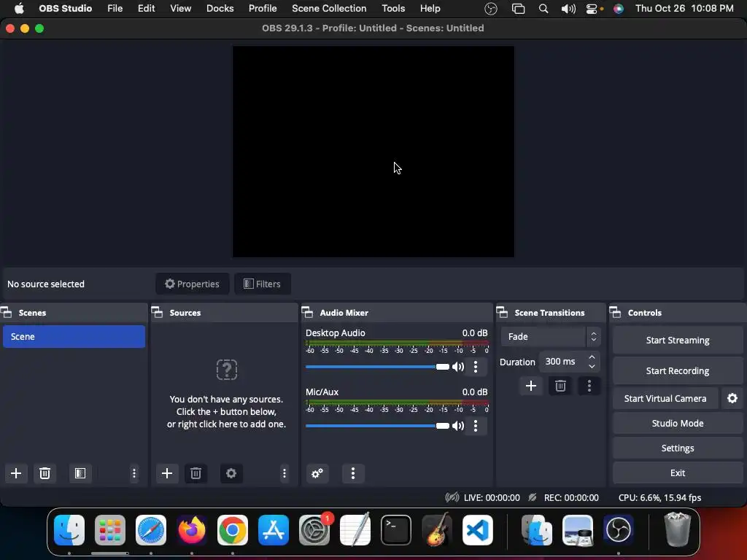Screen dimensions: 747x560
Task: Click Start Virtual Camera button
Action: [665, 399]
